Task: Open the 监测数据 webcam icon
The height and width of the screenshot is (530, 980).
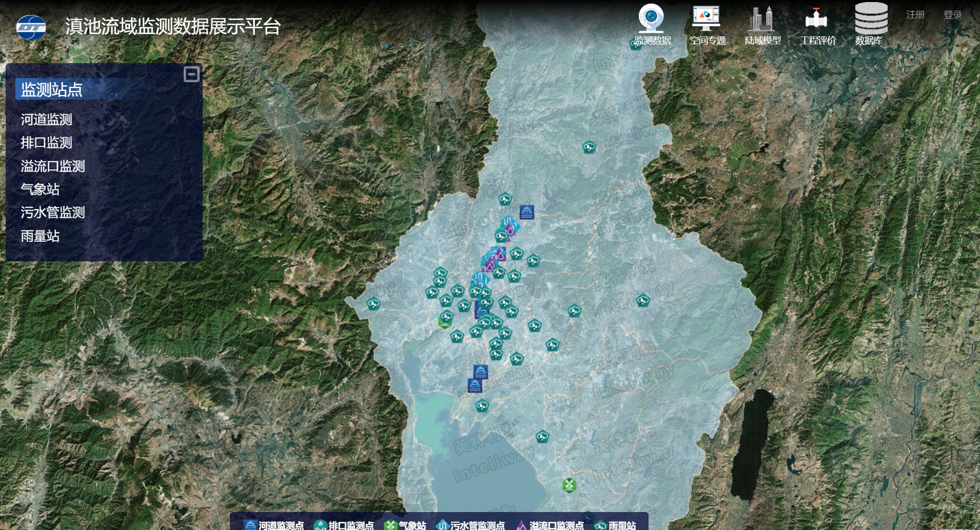Action: click(x=651, y=18)
